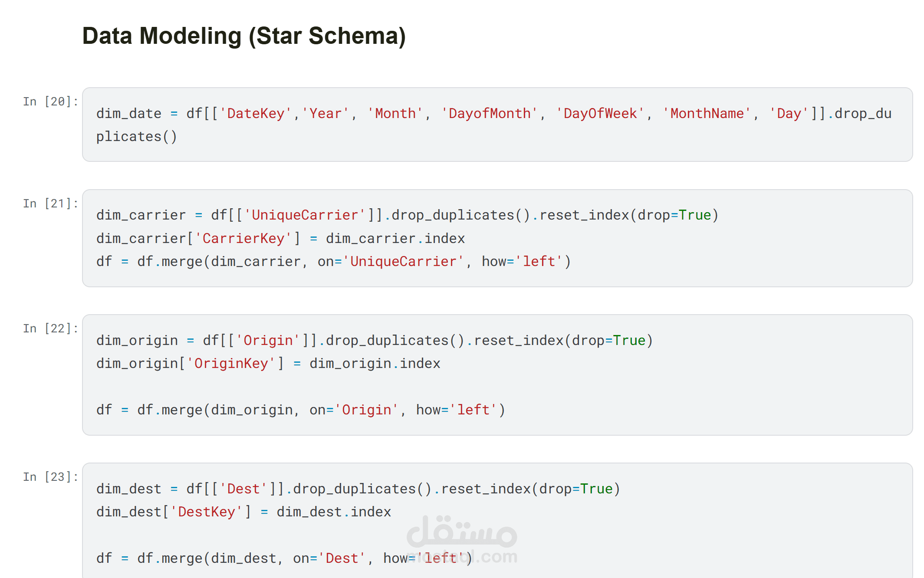Screen dimensions: 924x578
Task: Place cursor on the wrapped 'plicates()' line
Action: click(136, 137)
